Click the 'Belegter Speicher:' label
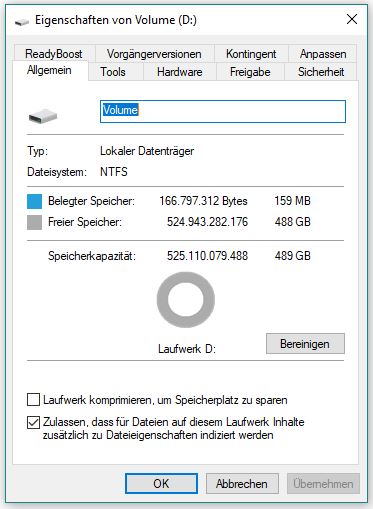Screen dimensions: 373x509 click(91, 201)
